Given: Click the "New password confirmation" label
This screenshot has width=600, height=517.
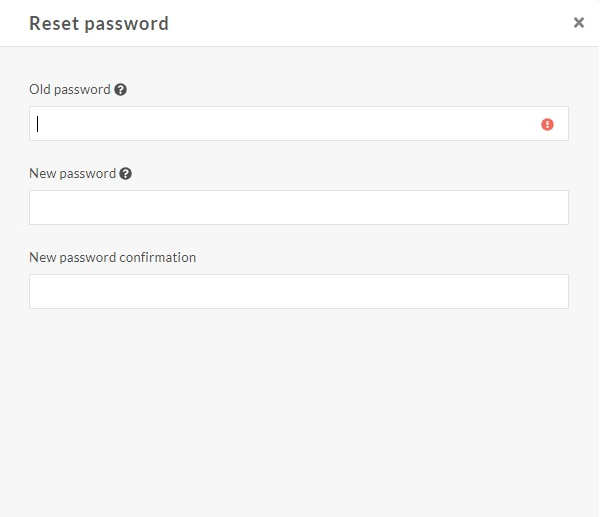Looking at the screenshot, I should click(x=113, y=258).
